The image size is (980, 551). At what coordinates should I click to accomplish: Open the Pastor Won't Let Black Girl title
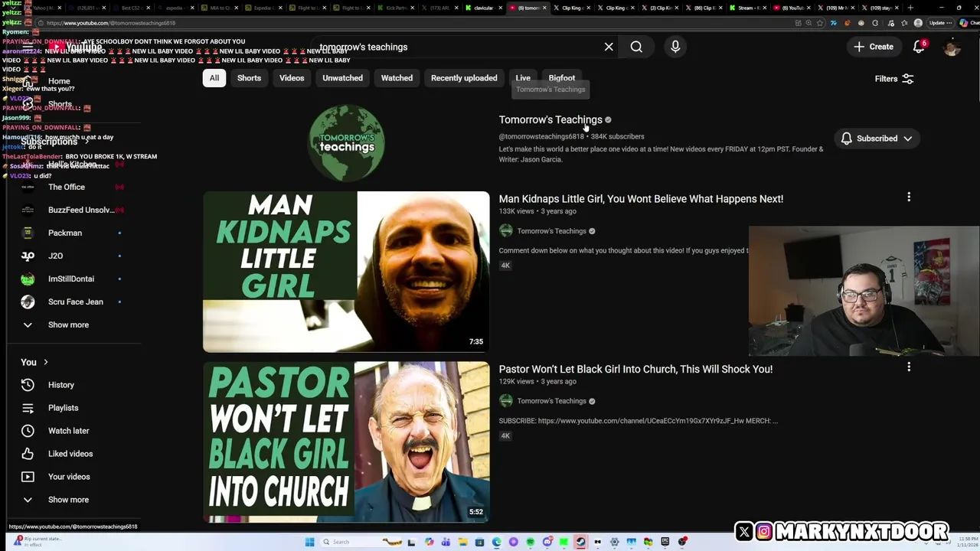click(635, 369)
